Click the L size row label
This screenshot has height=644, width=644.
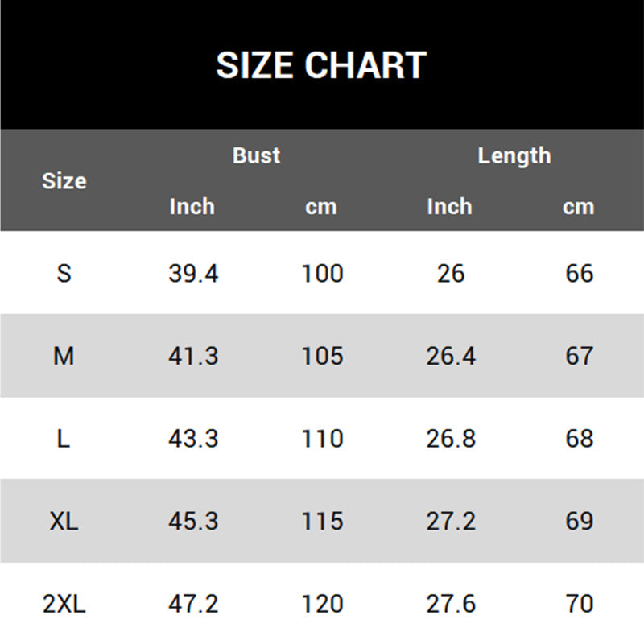[64, 439]
